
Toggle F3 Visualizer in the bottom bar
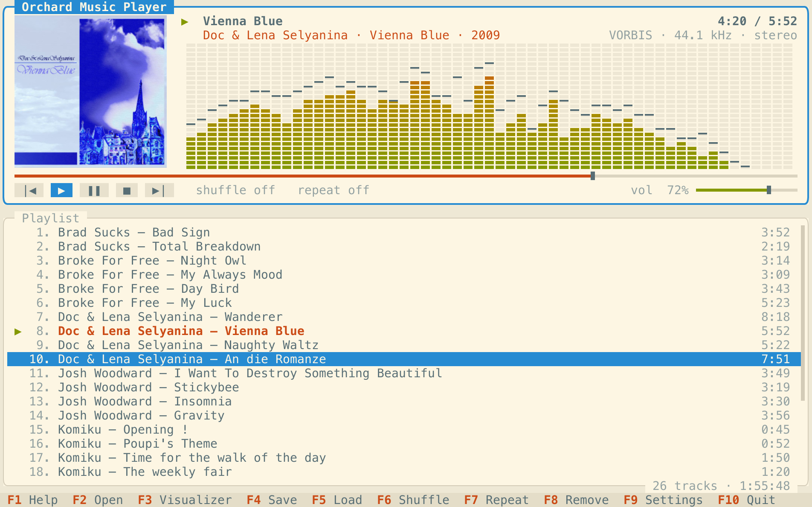tap(185, 500)
